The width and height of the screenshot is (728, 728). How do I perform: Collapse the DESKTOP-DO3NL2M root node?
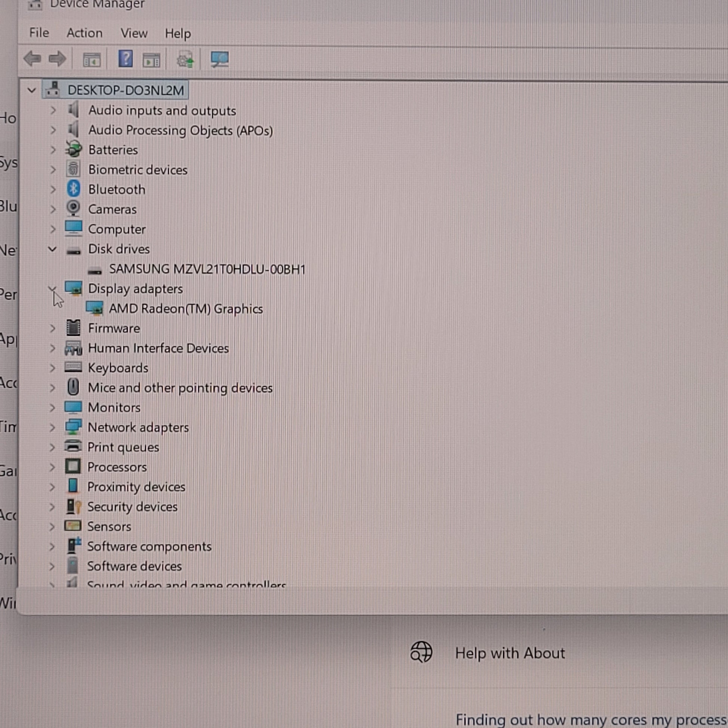[x=32, y=91]
